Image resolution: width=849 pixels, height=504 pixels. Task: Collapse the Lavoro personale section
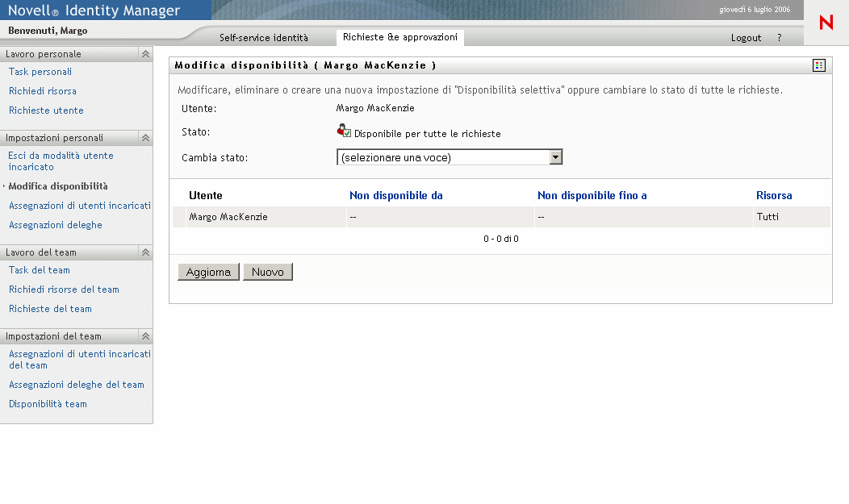[x=145, y=54]
